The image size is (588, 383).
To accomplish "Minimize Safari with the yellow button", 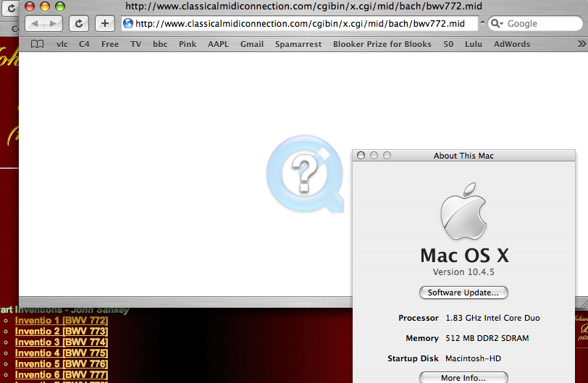I will click(45, 7).
